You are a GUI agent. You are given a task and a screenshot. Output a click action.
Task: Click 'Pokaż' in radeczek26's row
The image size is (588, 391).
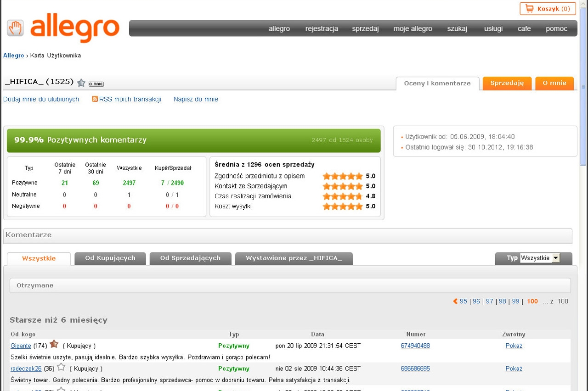(x=514, y=369)
